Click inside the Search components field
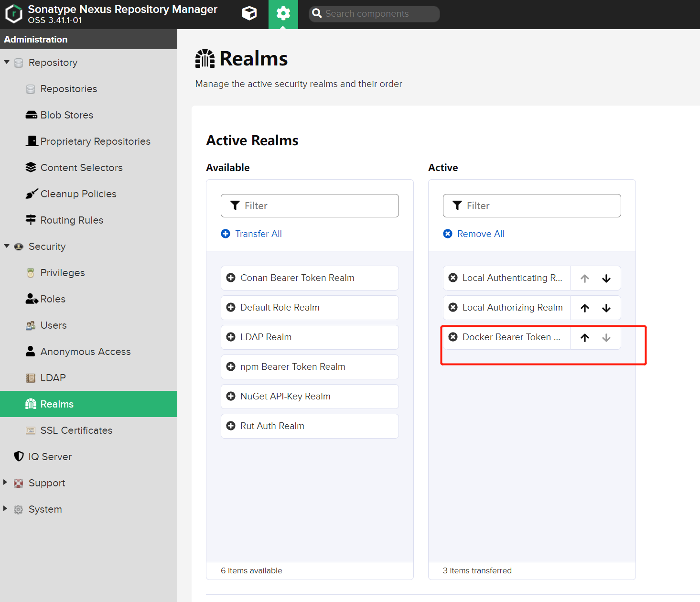The image size is (700, 602). [x=374, y=14]
